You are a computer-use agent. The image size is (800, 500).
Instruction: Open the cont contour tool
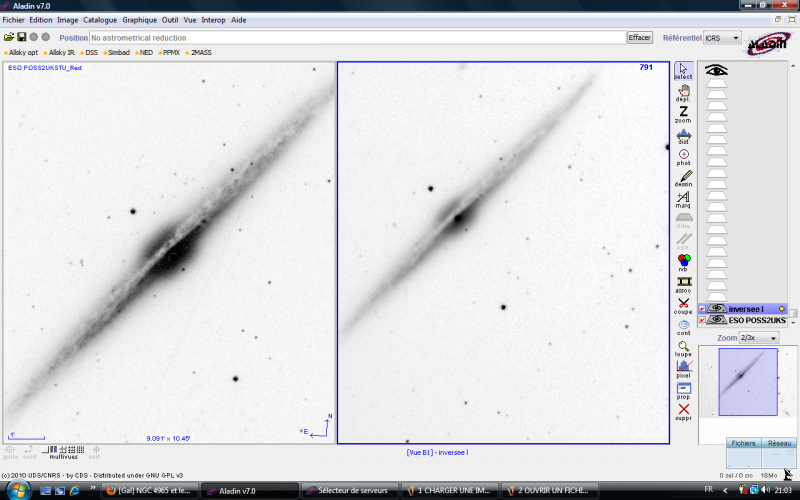(x=684, y=327)
